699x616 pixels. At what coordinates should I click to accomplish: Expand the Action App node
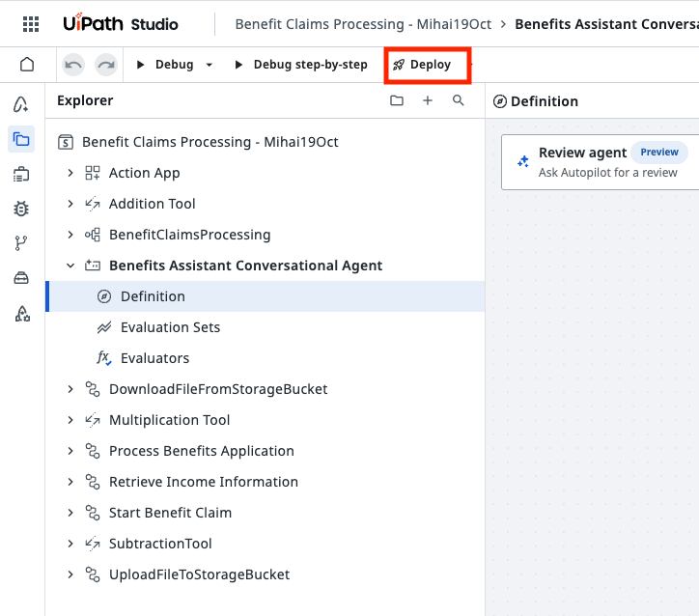(70, 173)
